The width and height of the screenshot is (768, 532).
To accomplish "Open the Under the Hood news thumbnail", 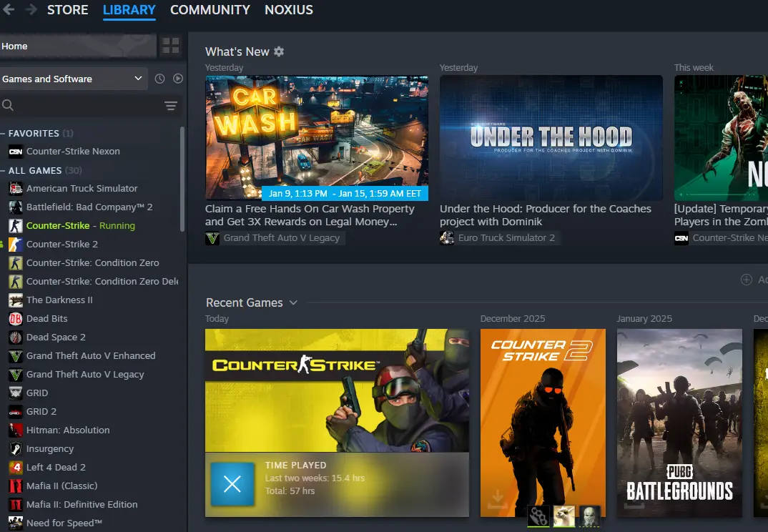I will pos(551,138).
